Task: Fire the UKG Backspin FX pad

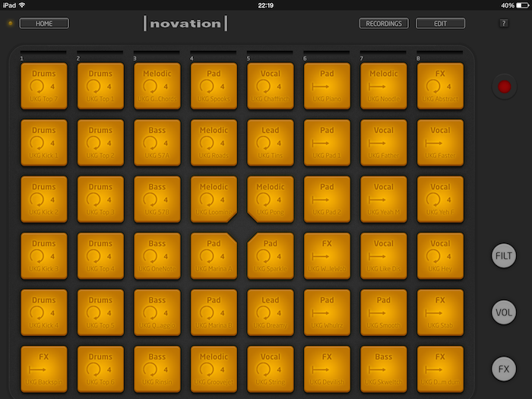Action: (x=44, y=369)
